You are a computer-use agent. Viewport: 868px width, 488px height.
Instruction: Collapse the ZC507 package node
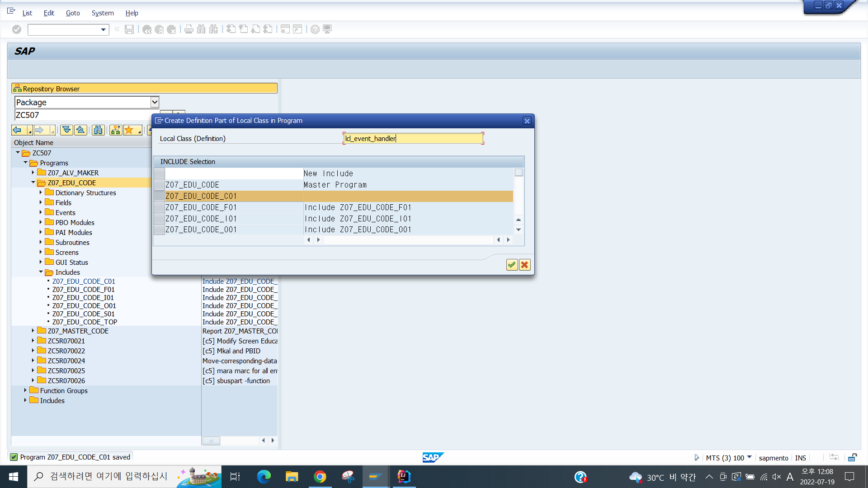[x=18, y=153]
